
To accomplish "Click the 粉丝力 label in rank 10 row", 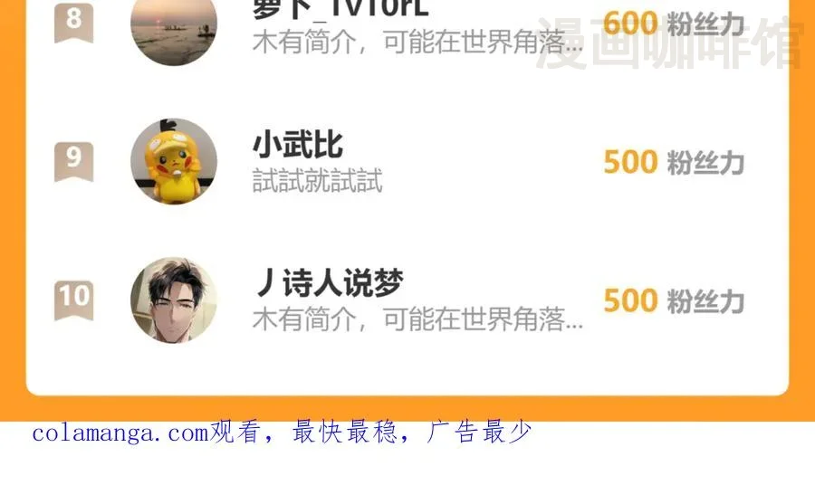I will tap(705, 300).
